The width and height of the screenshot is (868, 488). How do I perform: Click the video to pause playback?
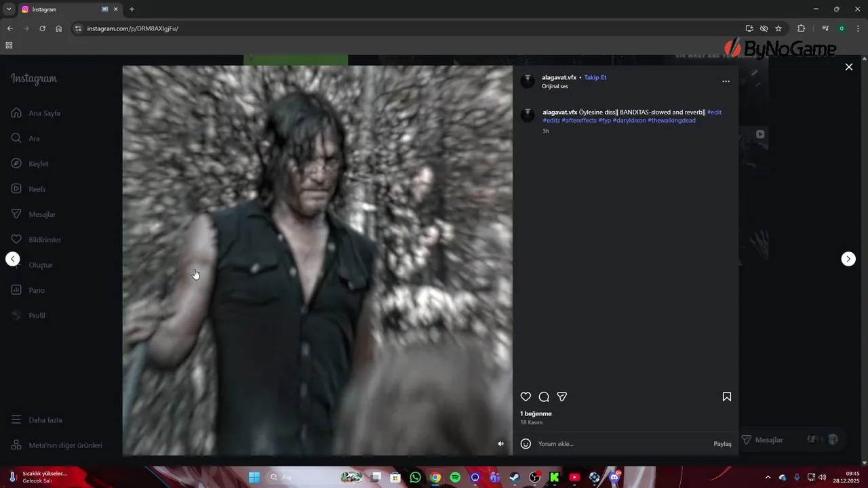coord(317,260)
